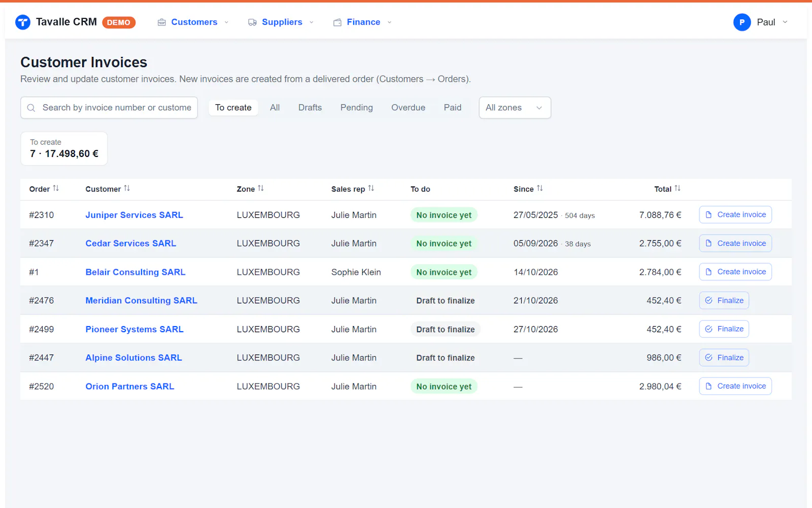This screenshot has height=508, width=812.
Task: Expand the Customers menu chevron
Action: coord(226,22)
